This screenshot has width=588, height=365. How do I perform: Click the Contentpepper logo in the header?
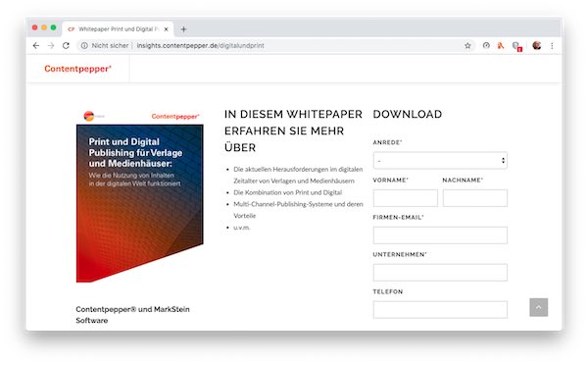(78, 69)
